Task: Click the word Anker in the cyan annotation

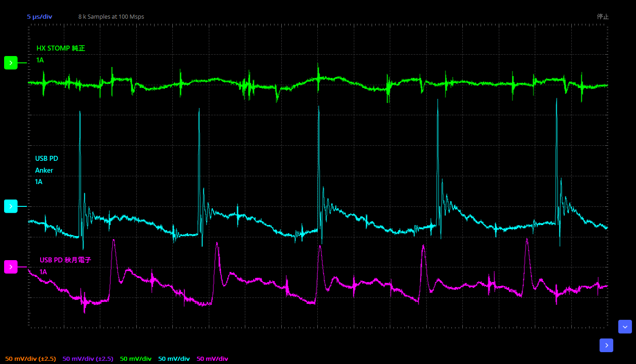Action: coord(44,170)
